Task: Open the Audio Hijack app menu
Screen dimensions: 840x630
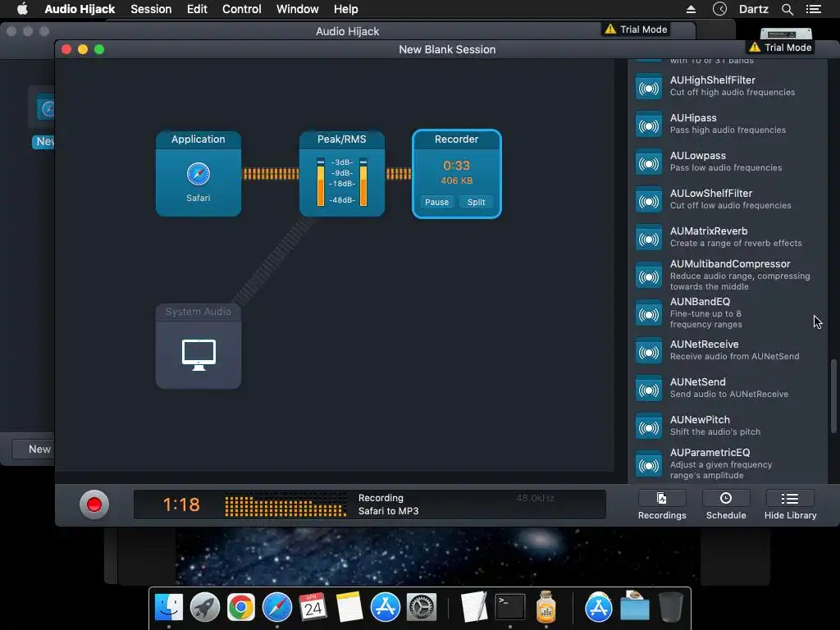Action: pyautogui.click(x=80, y=9)
